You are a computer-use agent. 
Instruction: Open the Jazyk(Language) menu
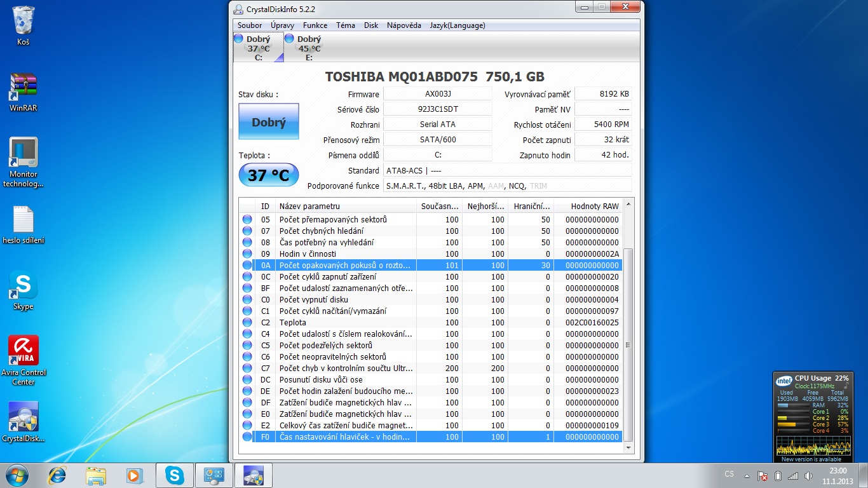point(458,25)
